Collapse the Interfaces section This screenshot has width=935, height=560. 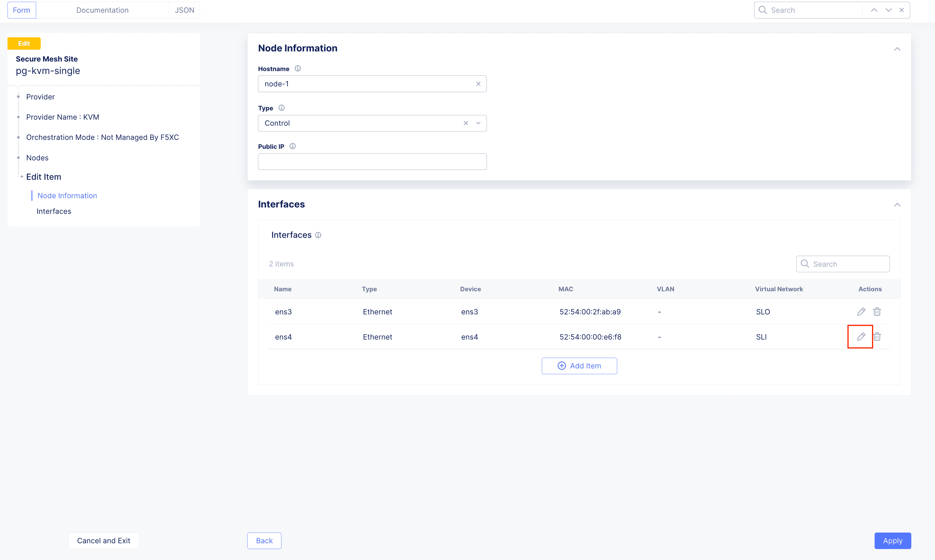pyautogui.click(x=897, y=205)
